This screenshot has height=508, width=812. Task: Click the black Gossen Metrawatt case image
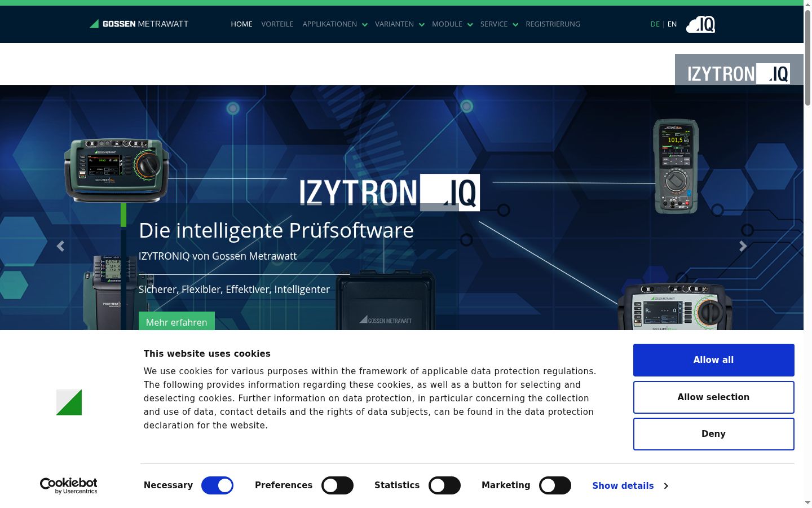[x=386, y=300]
